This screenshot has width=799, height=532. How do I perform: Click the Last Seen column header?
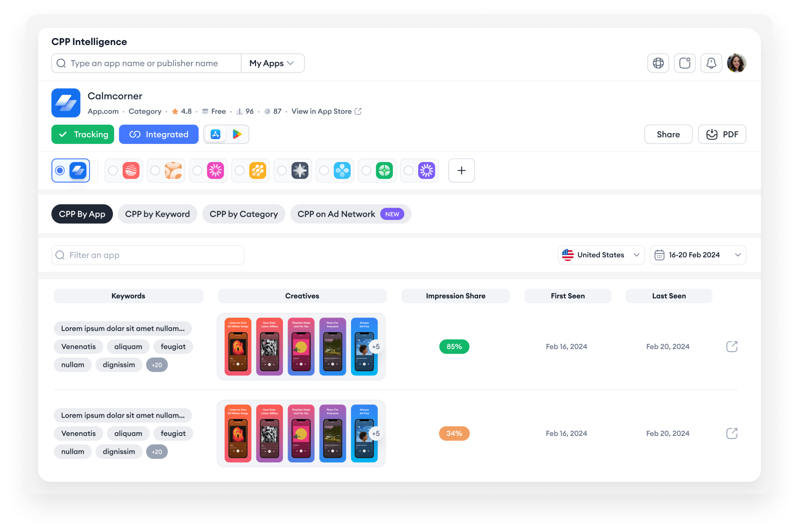[x=669, y=296]
